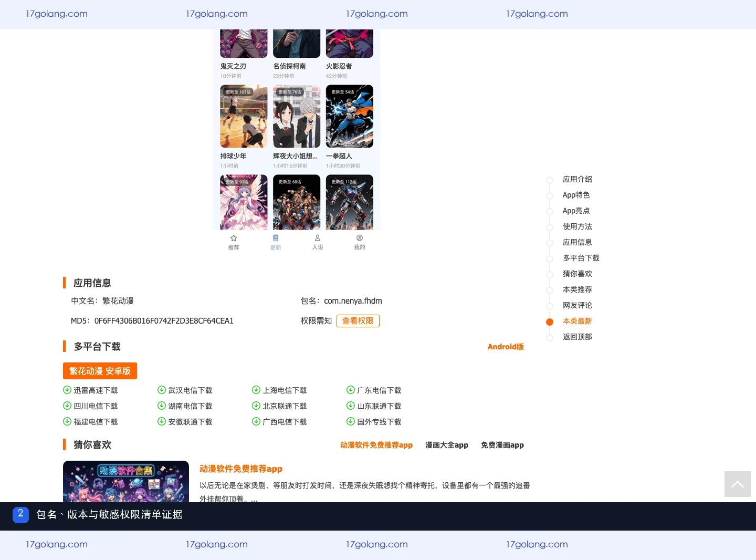Click the 鬼灭之刃 title text
The image size is (756, 560).
(x=233, y=66)
